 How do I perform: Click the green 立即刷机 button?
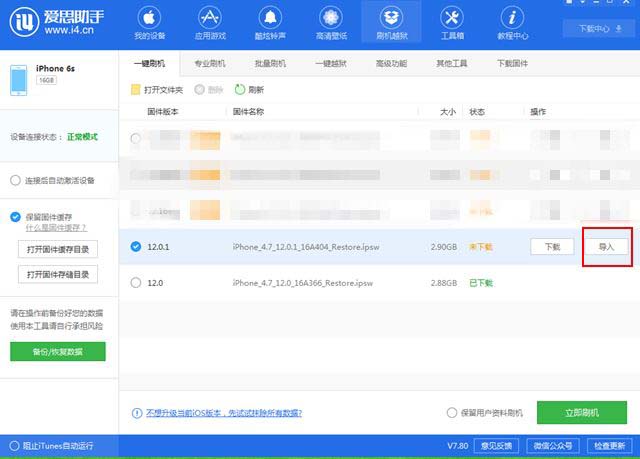[x=582, y=412]
